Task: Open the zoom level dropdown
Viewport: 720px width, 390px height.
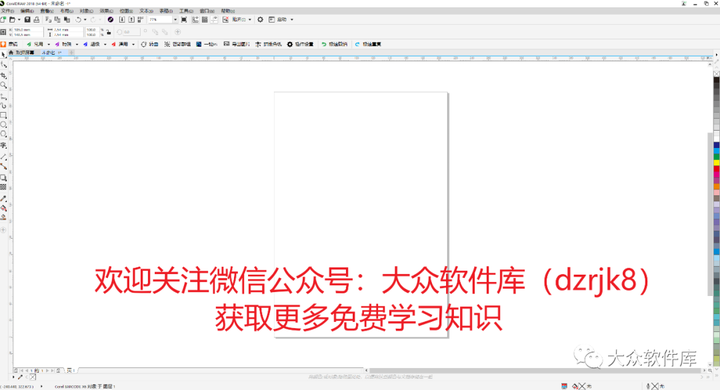Action: coord(175,19)
